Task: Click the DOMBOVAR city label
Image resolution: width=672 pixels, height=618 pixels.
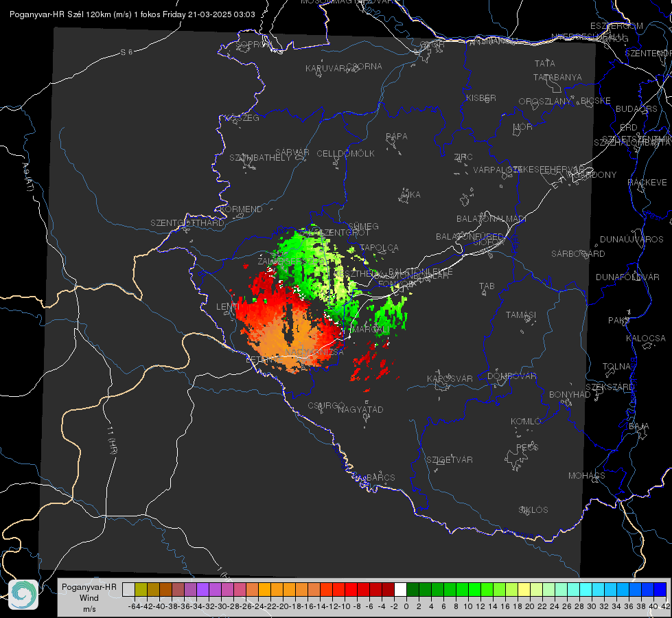Action: (511, 376)
